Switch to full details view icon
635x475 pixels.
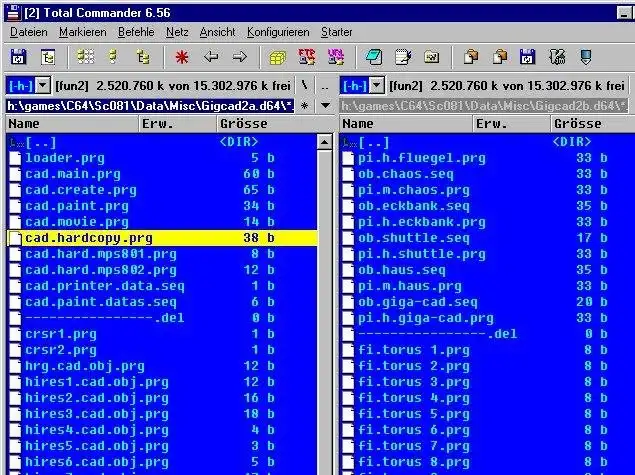pyautogui.click(x=113, y=57)
